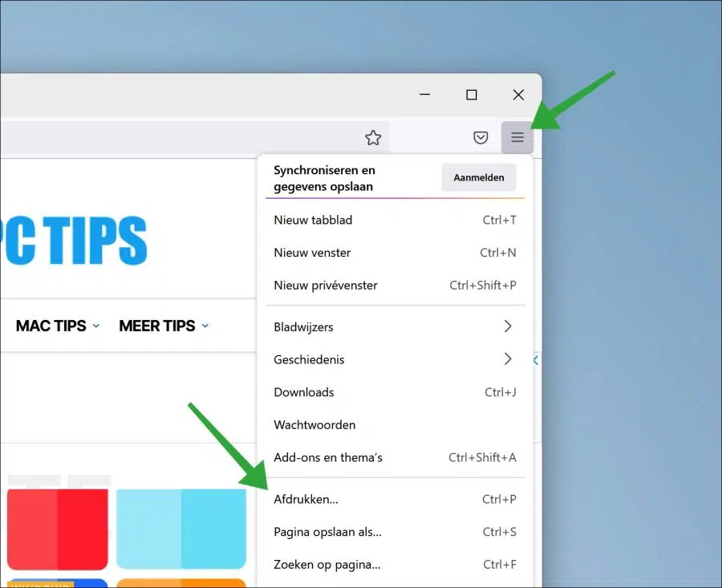Image resolution: width=722 pixels, height=588 pixels.
Task: Select Nieuw venster menu entry
Action: tap(395, 253)
